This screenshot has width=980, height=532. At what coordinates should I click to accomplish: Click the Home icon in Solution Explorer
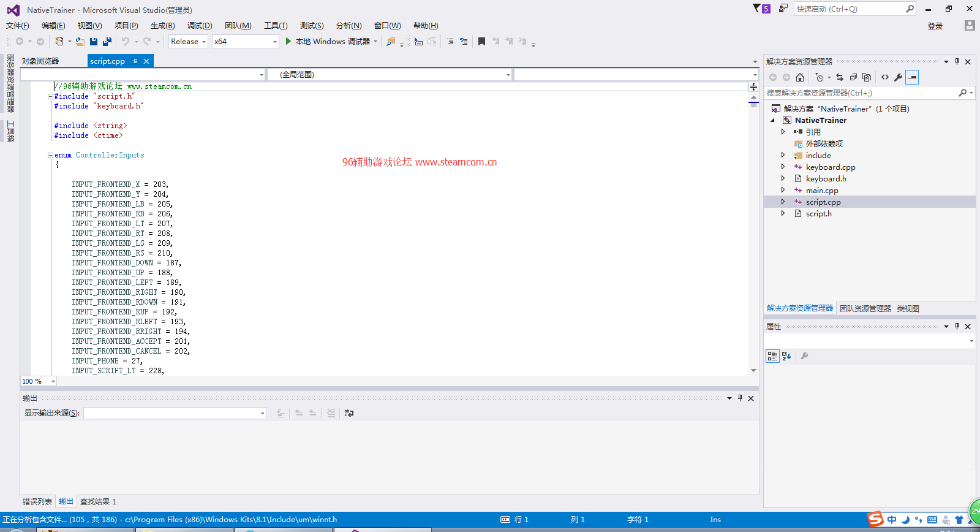(800, 77)
